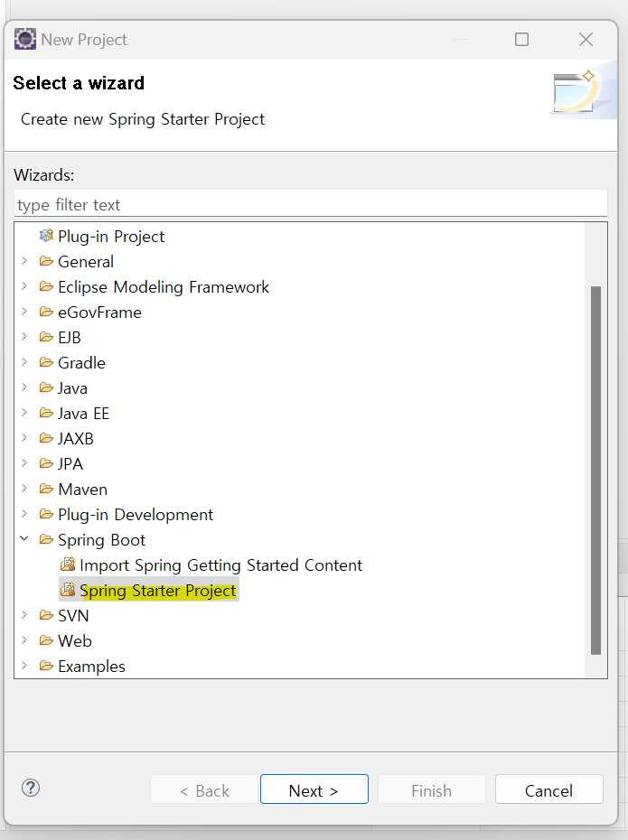Select the Eclipse Modeling Framework label
This screenshot has height=840, width=628.
pos(164,287)
